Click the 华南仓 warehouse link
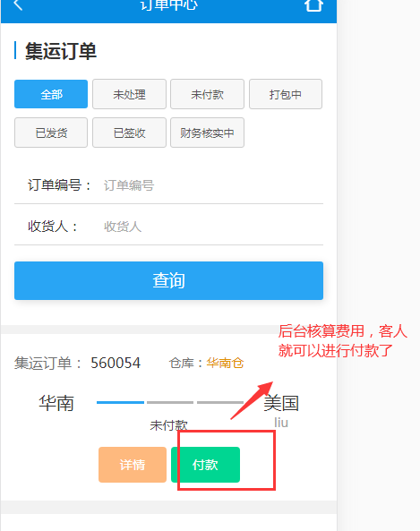The image size is (420, 531). pos(226,363)
